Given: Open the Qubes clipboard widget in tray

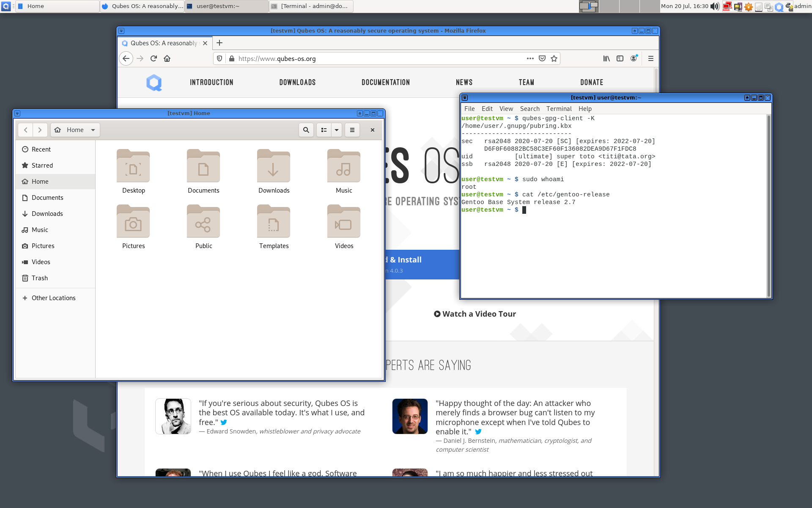Looking at the screenshot, I should (769, 6).
